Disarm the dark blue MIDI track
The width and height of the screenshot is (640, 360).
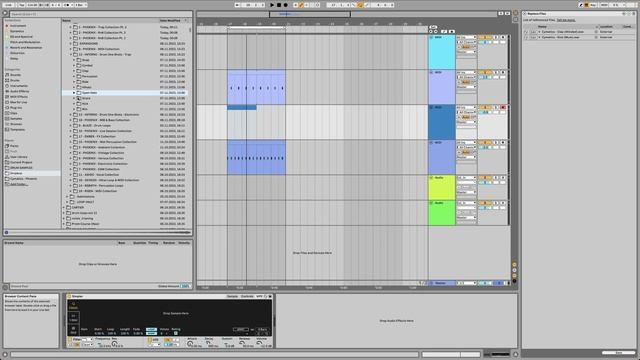[503, 107]
